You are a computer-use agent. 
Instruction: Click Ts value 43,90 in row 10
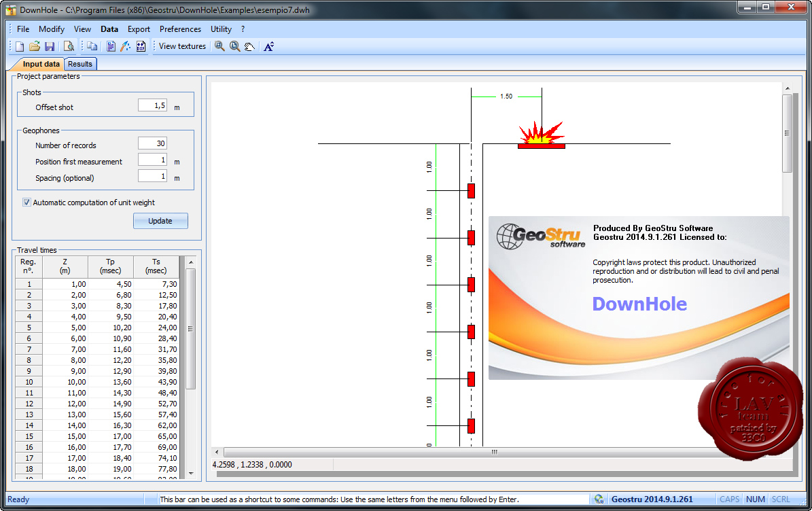(x=156, y=382)
